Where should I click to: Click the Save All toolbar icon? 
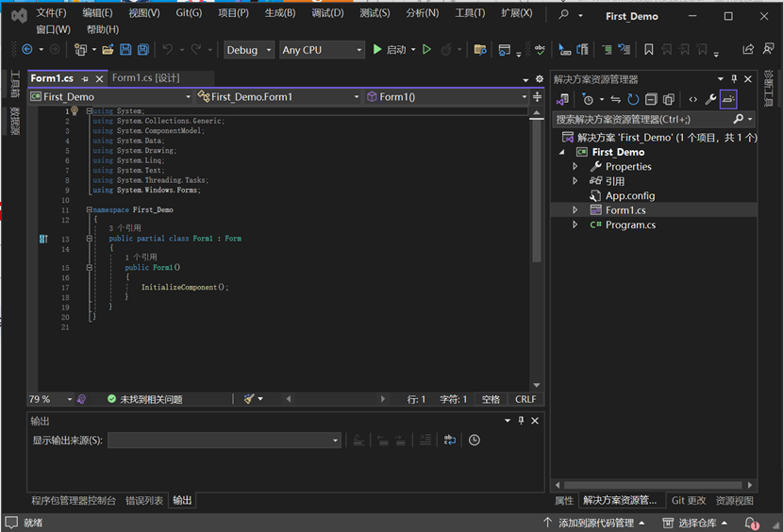[x=143, y=49]
